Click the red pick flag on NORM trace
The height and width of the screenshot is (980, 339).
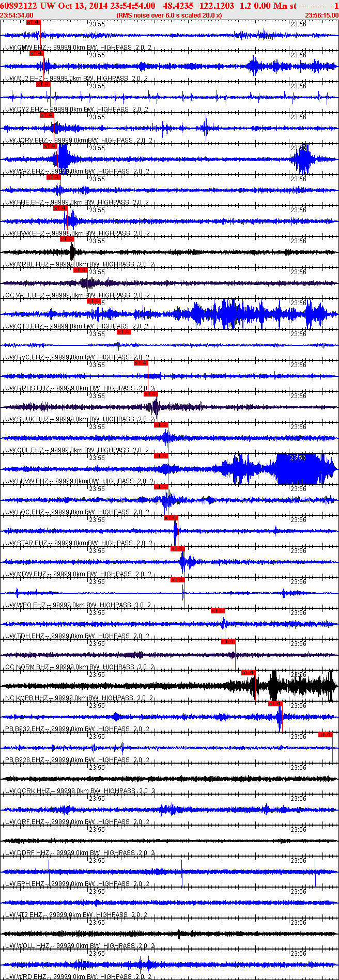click(x=228, y=642)
